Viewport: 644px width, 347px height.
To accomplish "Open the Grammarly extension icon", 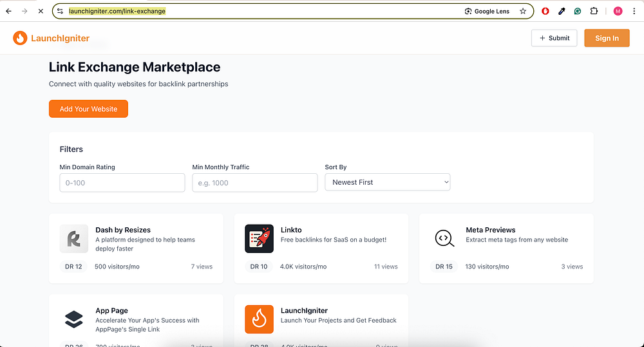I will click(x=578, y=11).
